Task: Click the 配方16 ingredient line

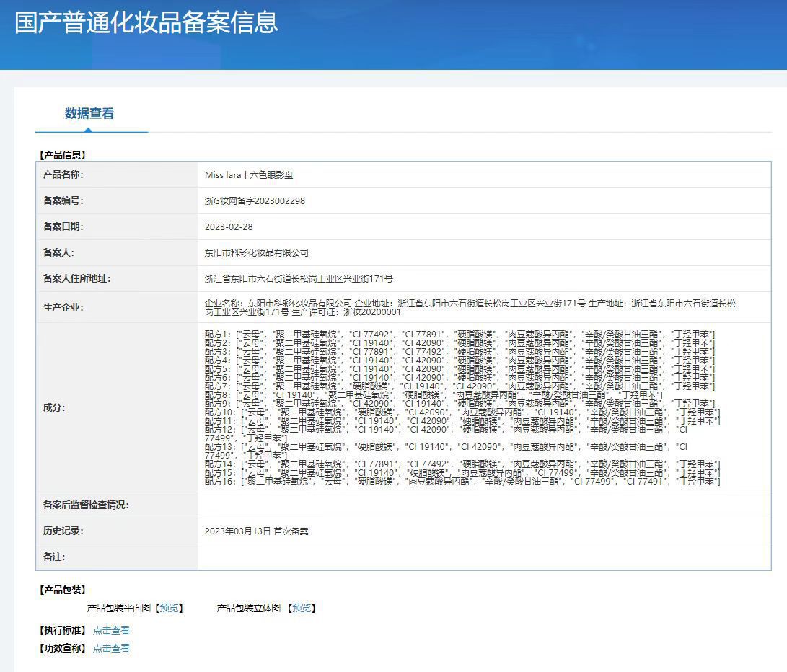Action: 462,482
